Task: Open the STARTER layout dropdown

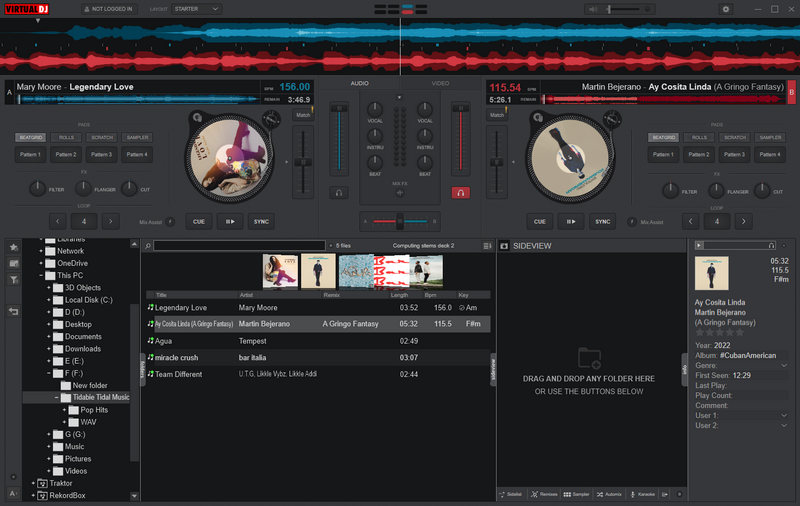Action: tap(196, 9)
